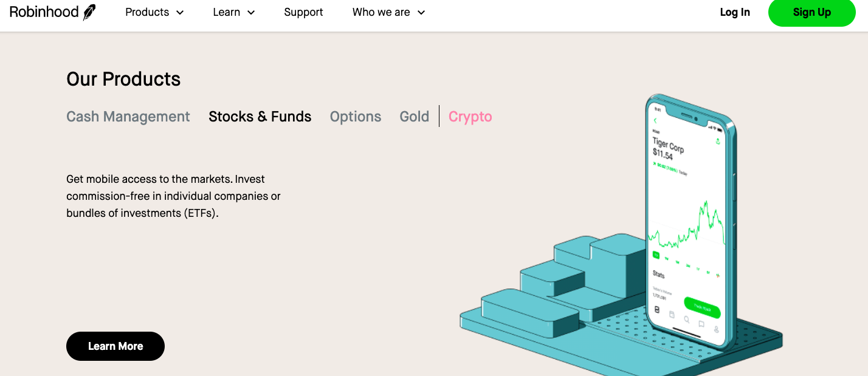Tap the portfolio home icon in the phone's bottom bar

click(657, 309)
